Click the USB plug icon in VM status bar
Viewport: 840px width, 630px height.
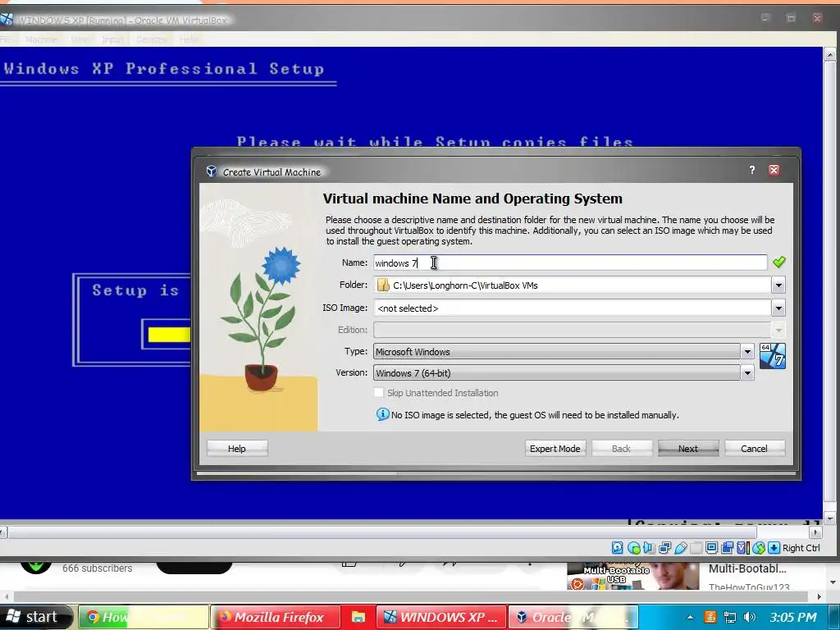point(680,547)
